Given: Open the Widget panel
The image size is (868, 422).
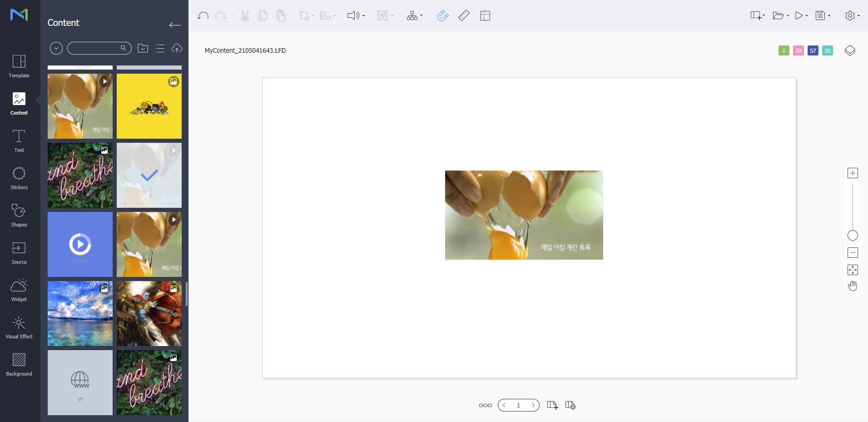Looking at the screenshot, I should (x=19, y=290).
